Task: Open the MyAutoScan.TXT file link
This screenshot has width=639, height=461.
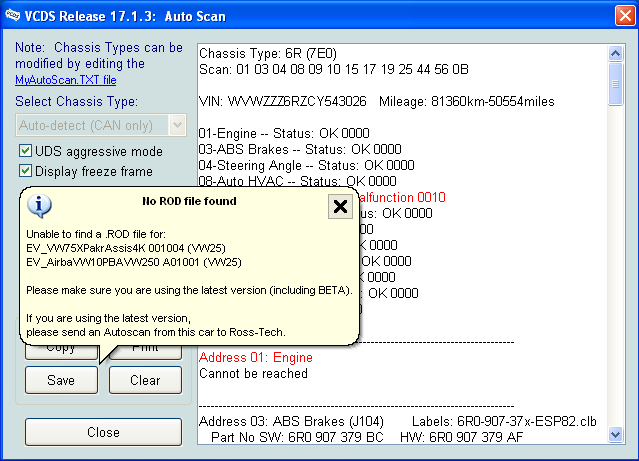Action: [66, 80]
